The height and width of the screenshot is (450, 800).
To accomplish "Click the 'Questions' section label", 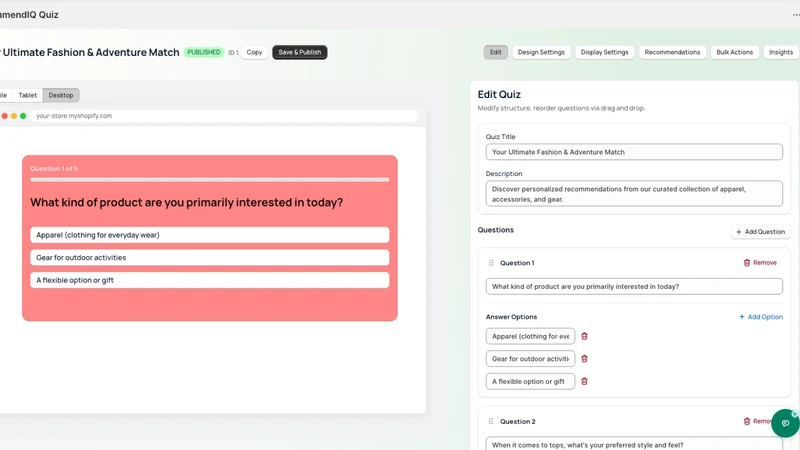I will coord(495,230).
